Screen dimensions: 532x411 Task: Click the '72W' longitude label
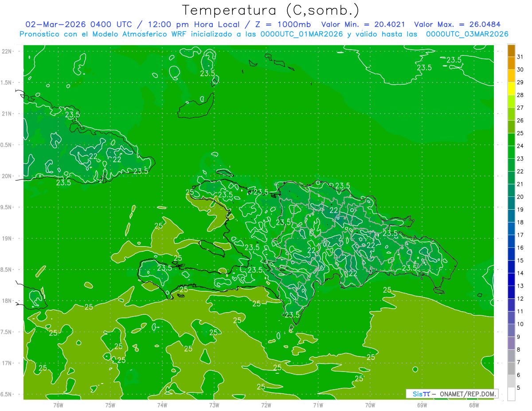(266, 405)
